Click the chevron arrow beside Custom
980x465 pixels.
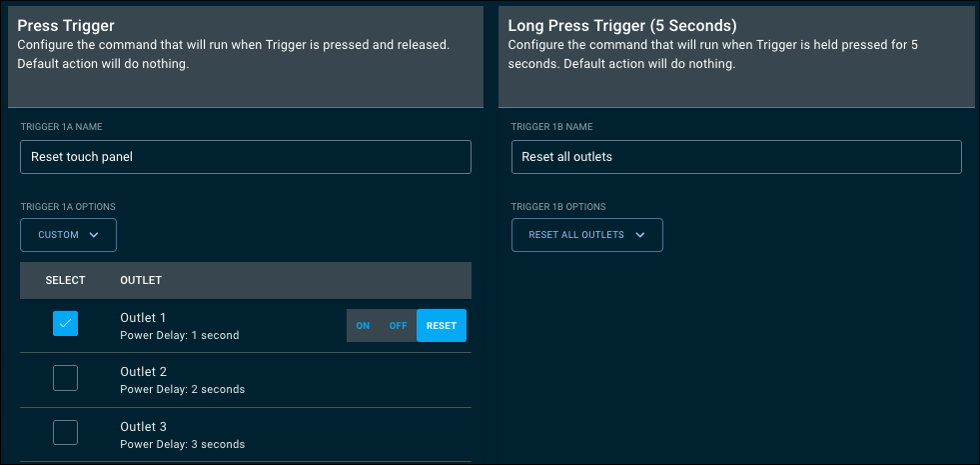(x=94, y=235)
